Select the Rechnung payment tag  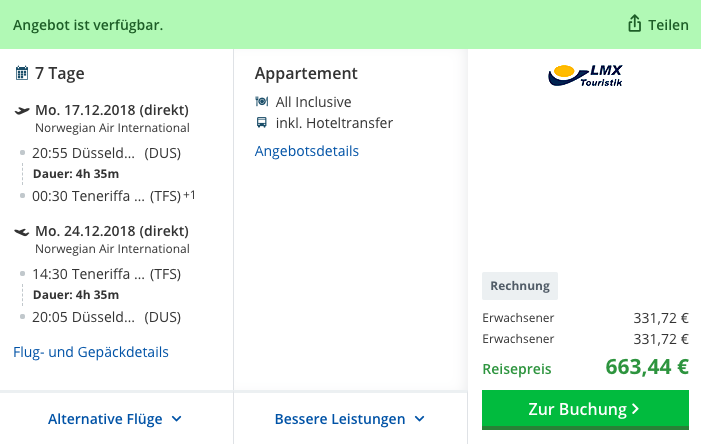click(x=520, y=286)
